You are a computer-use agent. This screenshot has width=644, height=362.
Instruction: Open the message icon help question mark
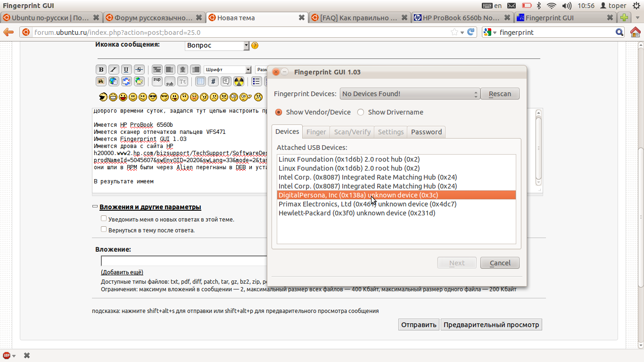255,46
